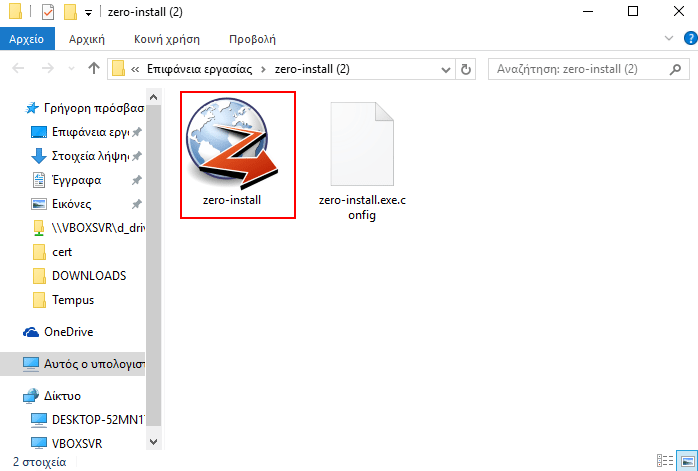Click the 2 στοιχεία status bar text
The image size is (698, 471).
point(40,462)
